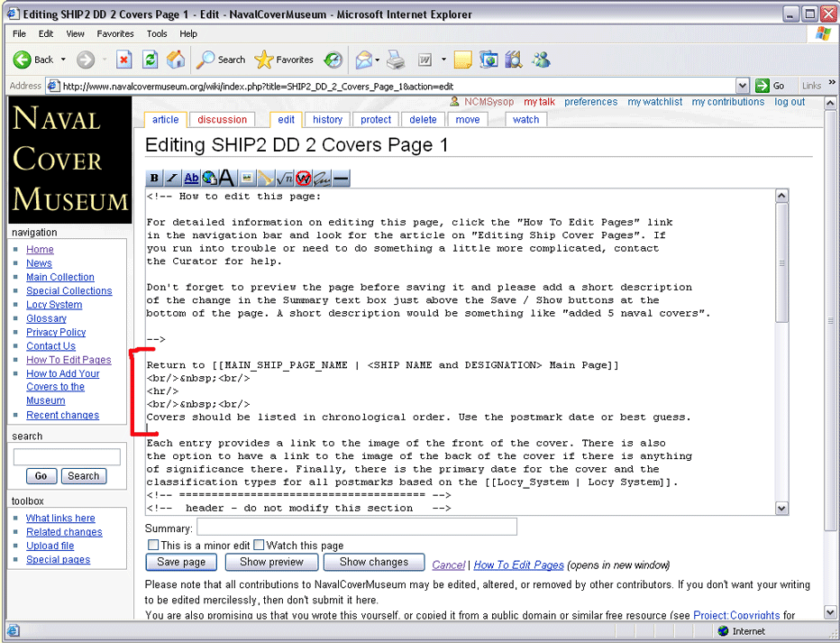
Task: Check the 'This is a minor edit' checkbox
Action: pos(153,545)
